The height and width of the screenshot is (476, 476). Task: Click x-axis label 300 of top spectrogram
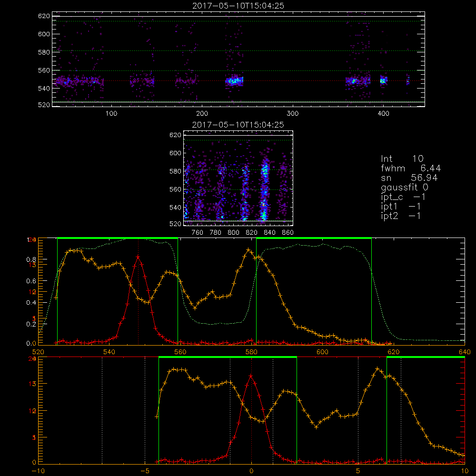pos(293,114)
